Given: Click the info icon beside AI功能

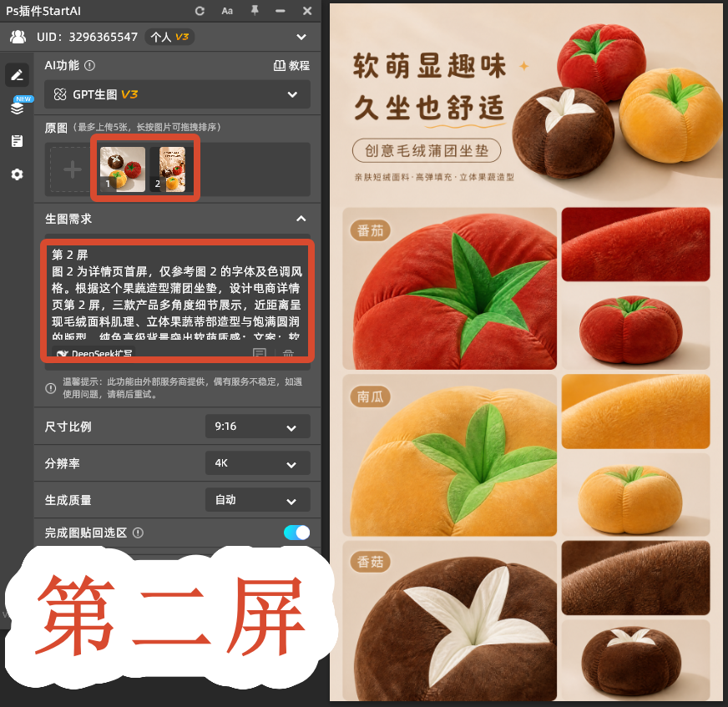Looking at the screenshot, I should [x=89, y=65].
